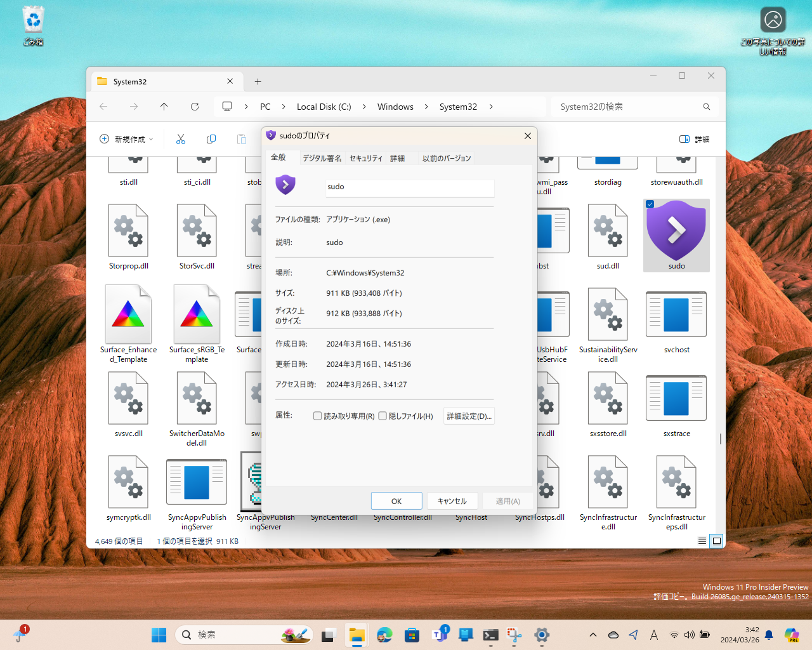Navigate up one folder with the up arrow
The height and width of the screenshot is (650, 812).
(164, 107)
